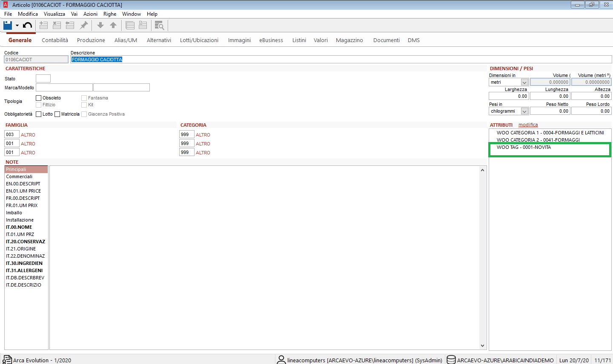Click the modifica link beside ATTRIBUTI
This screenshot has height=364, width=613.
tap(528, 125)
